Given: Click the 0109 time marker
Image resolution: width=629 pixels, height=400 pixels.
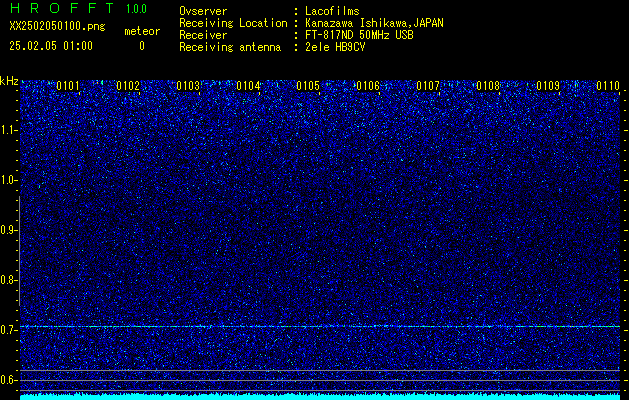Looking at the screenshot, I should 548,86.
